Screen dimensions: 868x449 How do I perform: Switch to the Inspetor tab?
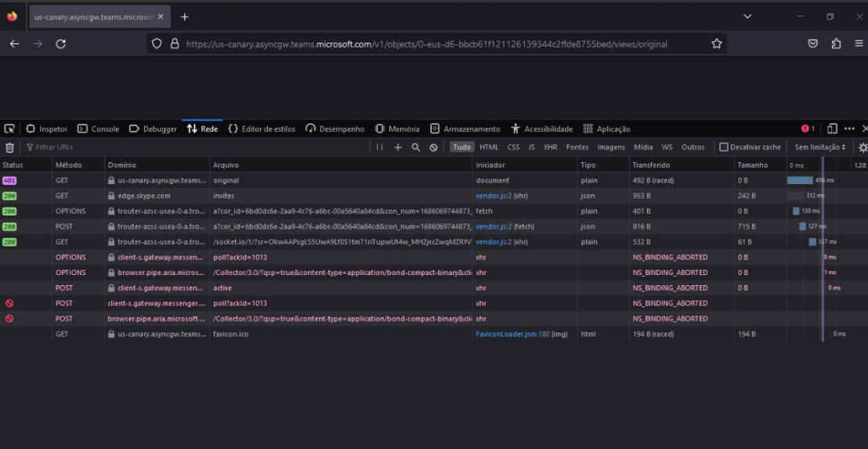(x=46, y=129)
